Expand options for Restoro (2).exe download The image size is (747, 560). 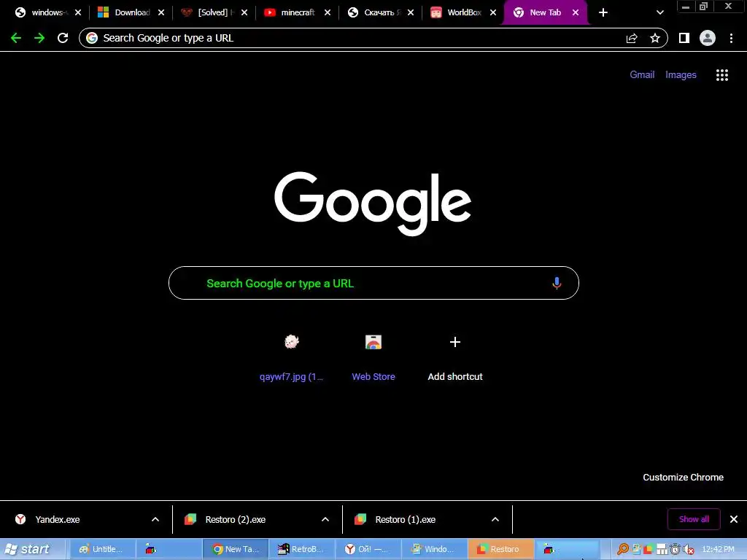tap(325, 519)
